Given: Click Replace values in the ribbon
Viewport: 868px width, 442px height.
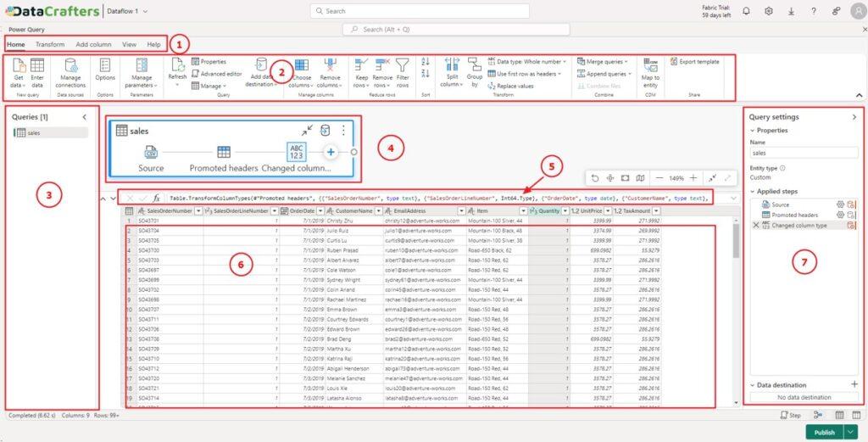Looking at the screenshot, I should 510,86.
